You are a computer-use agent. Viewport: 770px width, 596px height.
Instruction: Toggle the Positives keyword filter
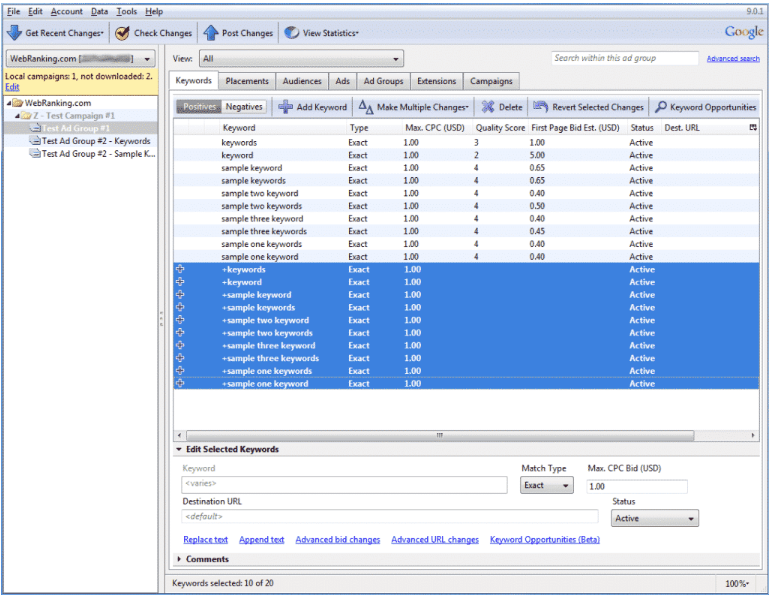pos(198,107)
